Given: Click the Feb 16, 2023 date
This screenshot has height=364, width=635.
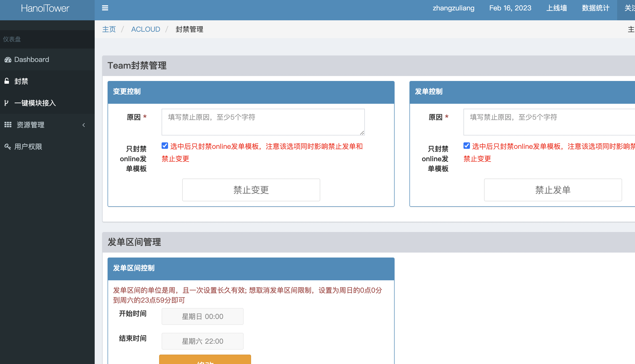Looking at the screenshot, I should [x=510, y=8].
